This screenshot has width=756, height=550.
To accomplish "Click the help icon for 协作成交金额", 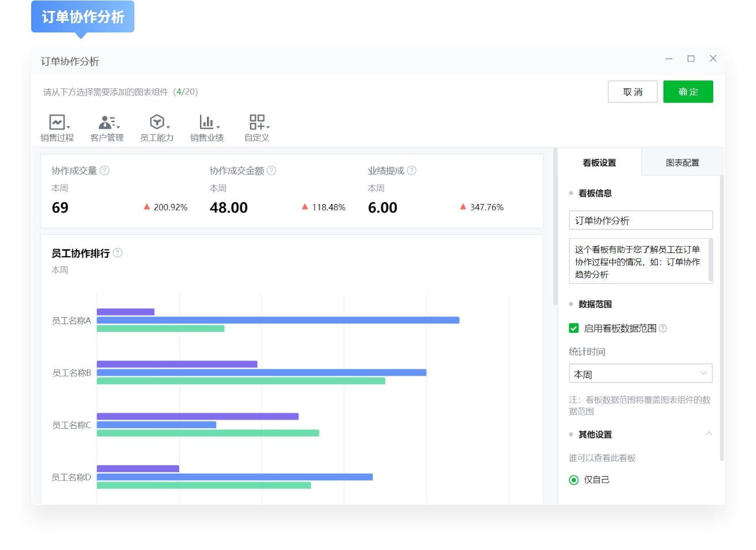I will 272,170.
